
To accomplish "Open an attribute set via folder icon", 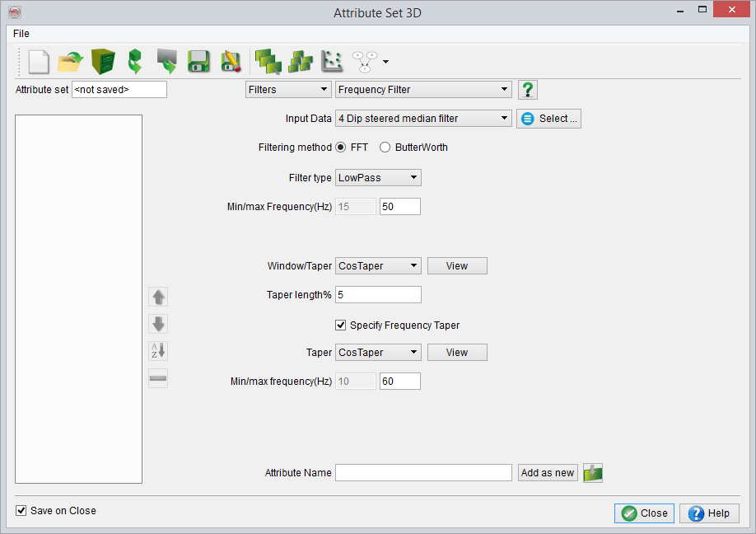I will click(71, 62).
